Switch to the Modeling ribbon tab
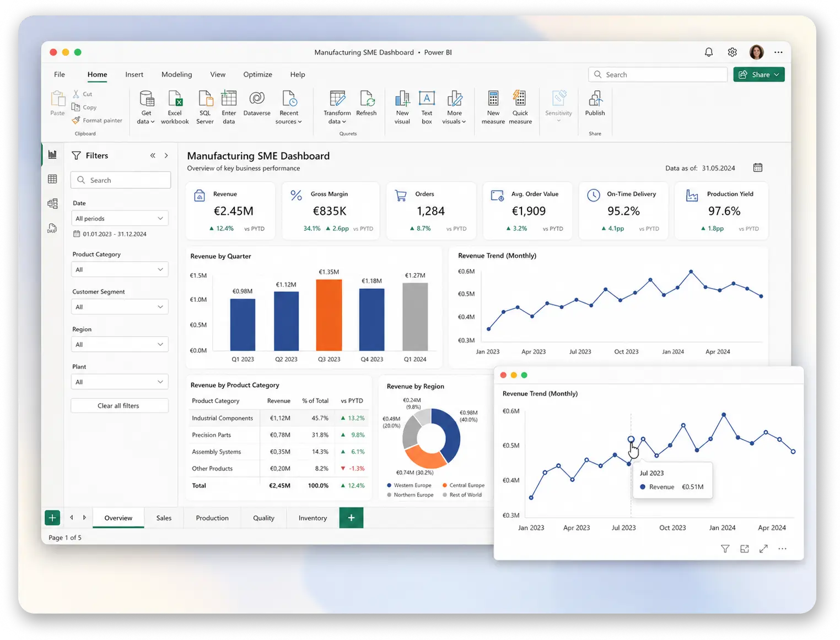This screenshot has width=840, height=640. pos(176,74)
